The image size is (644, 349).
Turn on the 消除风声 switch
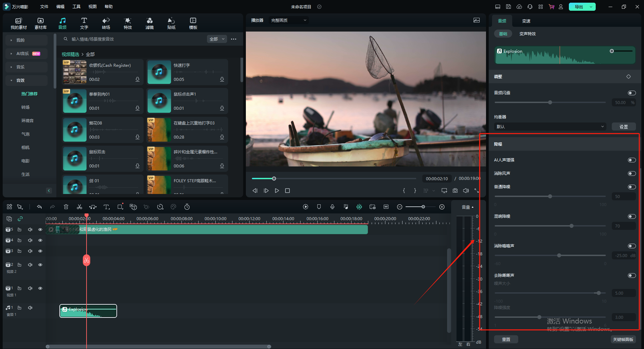632,173
